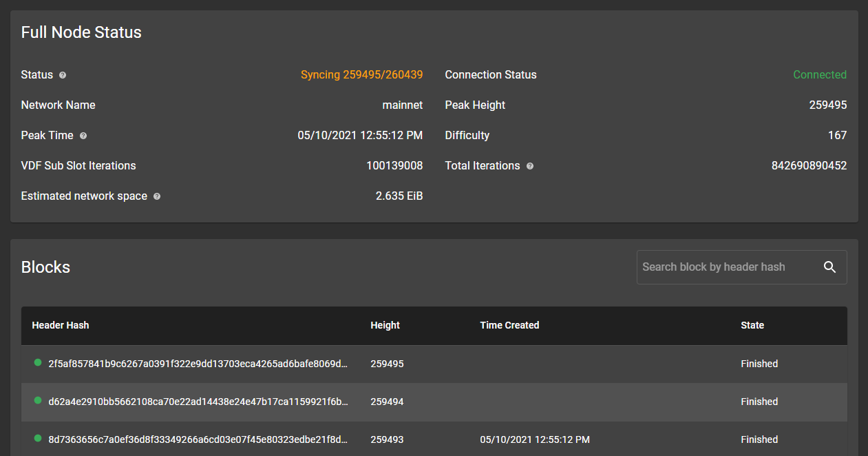
Task: Click the VDF Sub Slot Iterations label
Action: 78,166
